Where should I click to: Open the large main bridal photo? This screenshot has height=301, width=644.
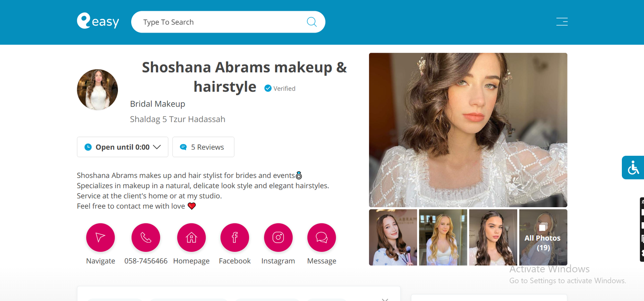click(x=468, y=130)
